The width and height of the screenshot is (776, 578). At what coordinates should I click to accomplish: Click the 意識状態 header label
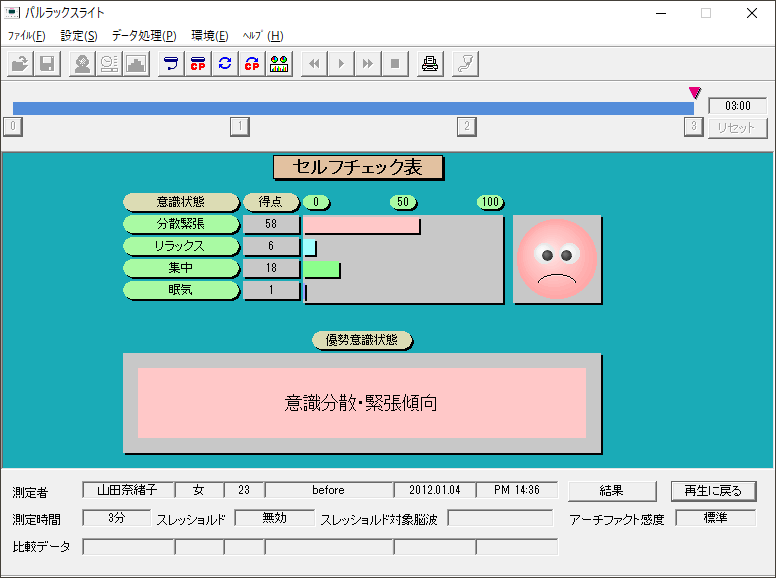point(181,202)
